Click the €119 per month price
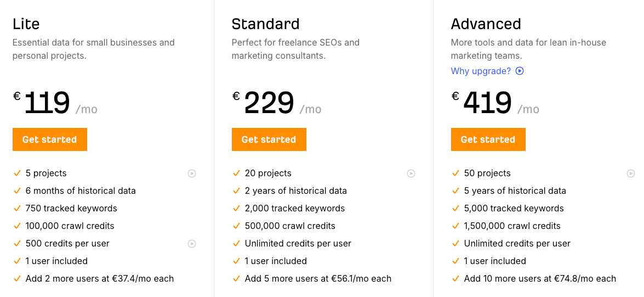The width and height of the screenshot is (644, 297). (x=48, y=103)
